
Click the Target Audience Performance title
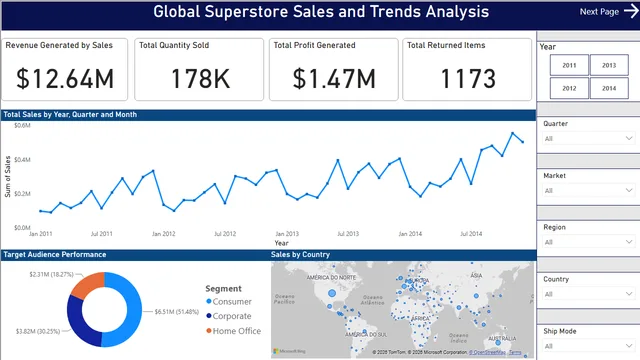[55, 255]
